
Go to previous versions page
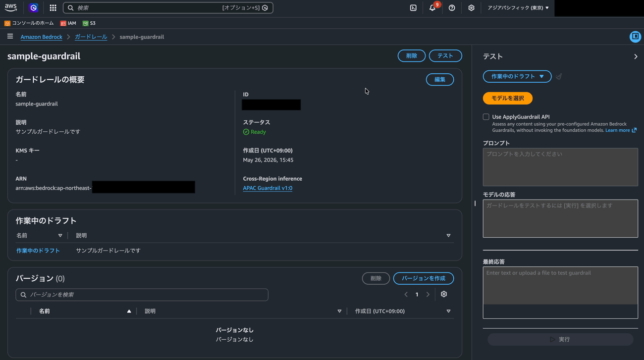pyautogui.click(x=406, y=295)
